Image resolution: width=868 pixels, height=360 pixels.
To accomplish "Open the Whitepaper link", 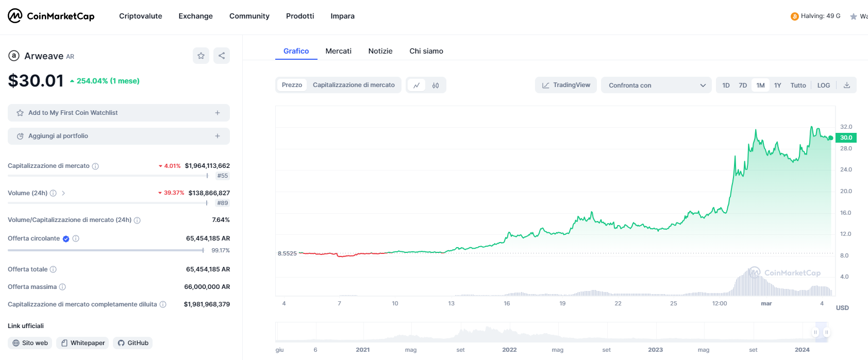I will pos(82,343).
